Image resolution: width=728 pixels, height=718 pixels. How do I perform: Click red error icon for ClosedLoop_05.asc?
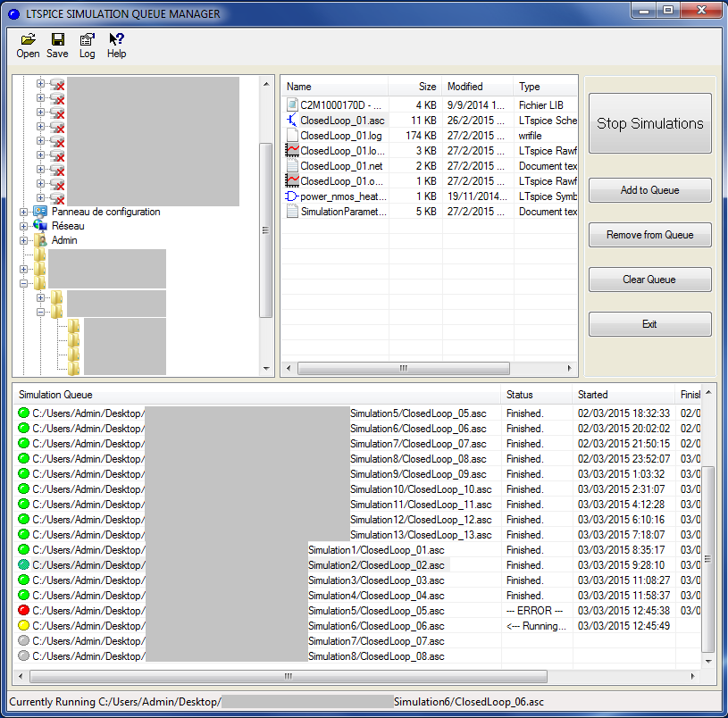[24, 611]
